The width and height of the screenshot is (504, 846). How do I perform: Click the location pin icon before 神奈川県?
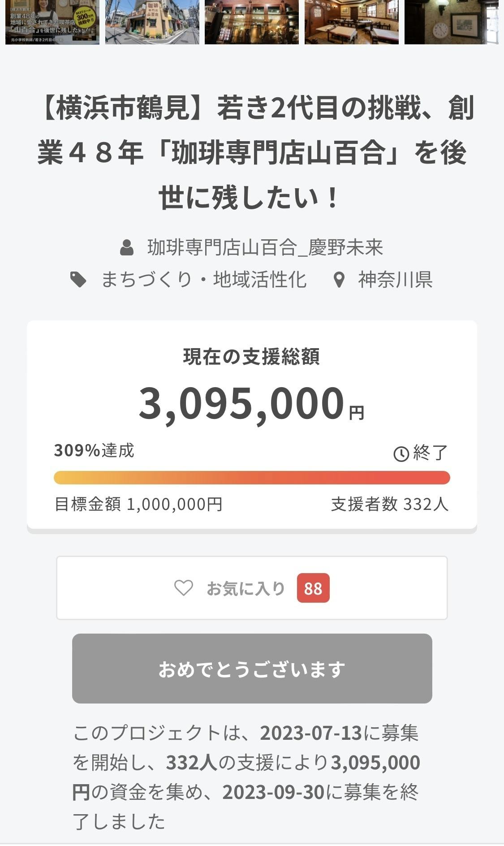point(339,280)
